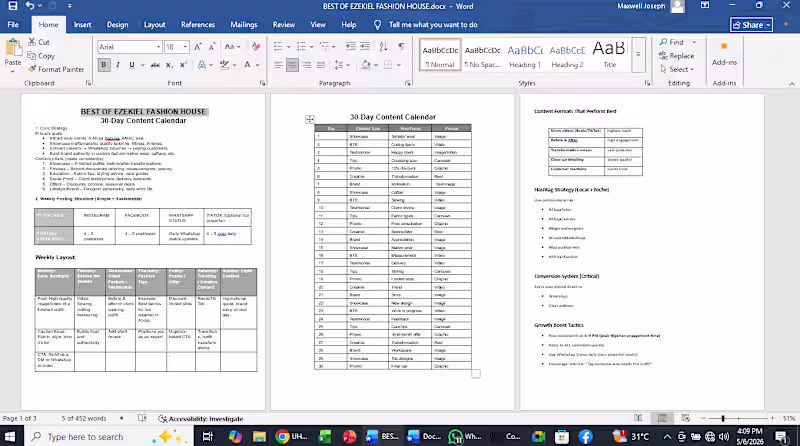This screenshot has width=800, height=446.
Task: Toggle Subscript formatting
Action: [169, 65]
